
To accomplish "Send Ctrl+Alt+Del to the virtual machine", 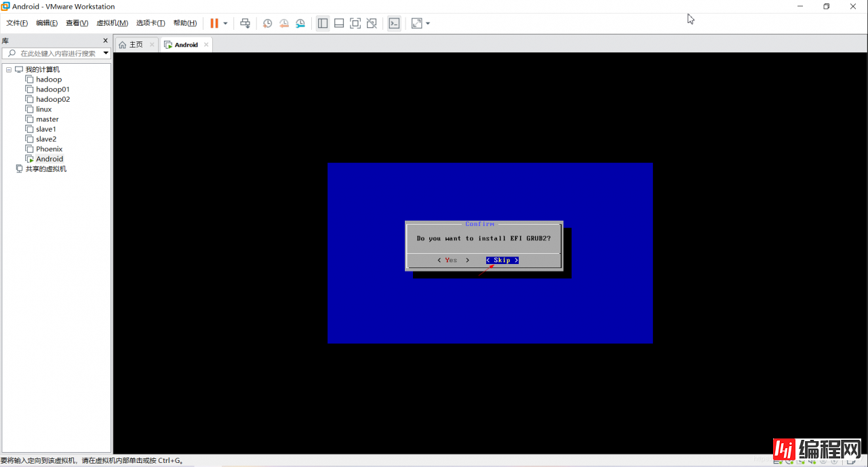I will click(x=245, y=23).
